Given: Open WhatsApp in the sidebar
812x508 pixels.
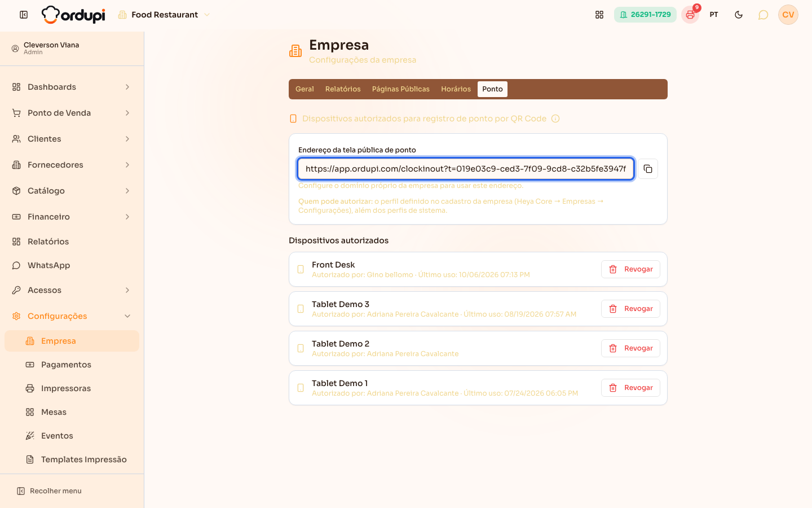Looking at the screenshot, I should pyautogui.click(x=72, y=265).
